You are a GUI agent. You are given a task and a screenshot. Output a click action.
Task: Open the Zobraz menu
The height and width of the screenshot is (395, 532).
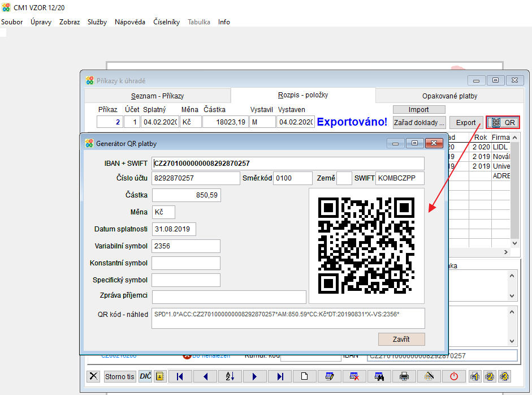pyautogui.click(x=70, y=22)
